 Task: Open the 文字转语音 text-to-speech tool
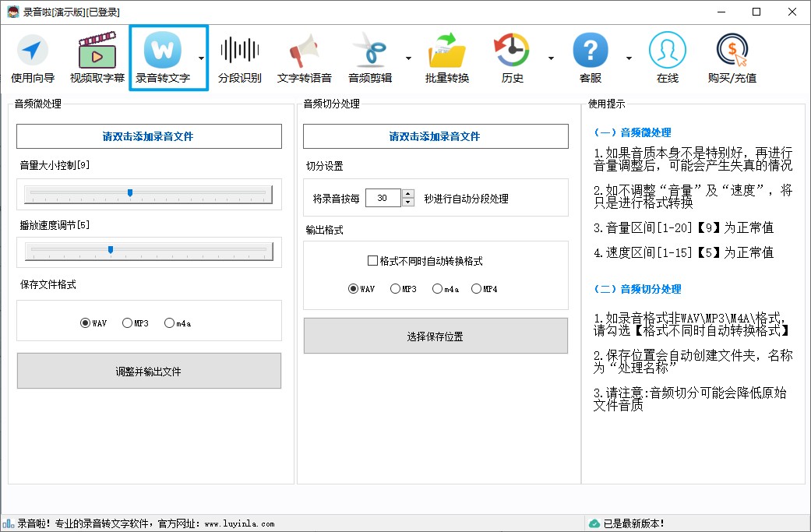coord(304,57)
